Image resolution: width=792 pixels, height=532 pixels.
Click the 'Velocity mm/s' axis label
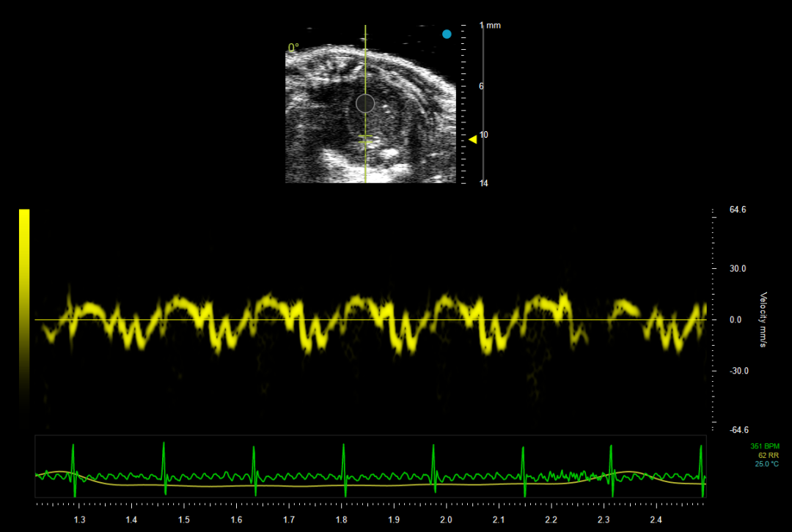click(x=763, y=320)
